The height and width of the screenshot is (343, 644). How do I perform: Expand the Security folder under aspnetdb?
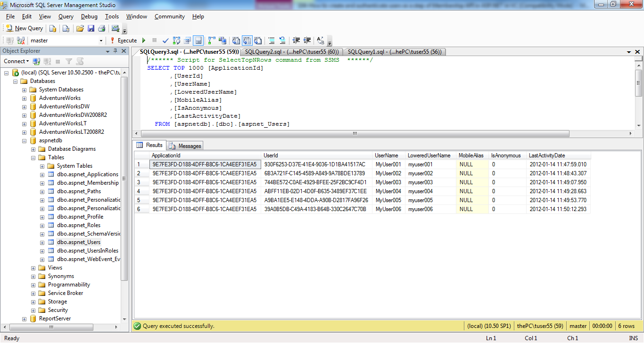pyautogui.click(x=33, y=310)
